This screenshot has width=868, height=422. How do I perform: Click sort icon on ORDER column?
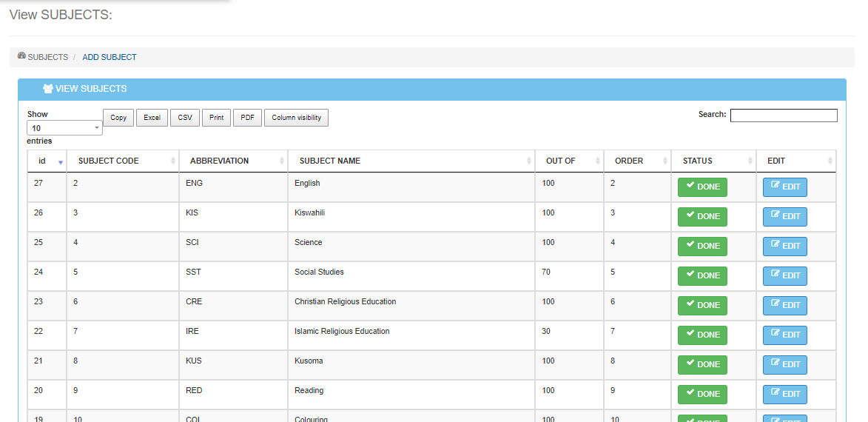pyautogui.click(x=665, y=161)
